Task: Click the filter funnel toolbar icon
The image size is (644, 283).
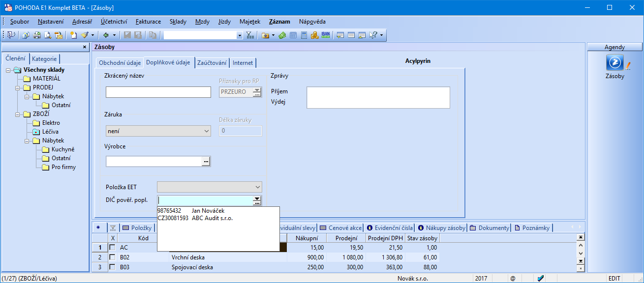Action: (250, 35)
